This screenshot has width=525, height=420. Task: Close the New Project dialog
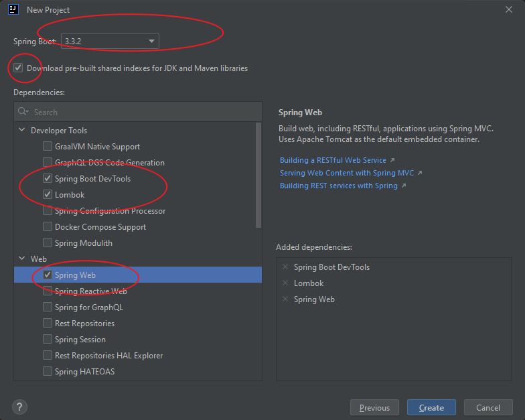pos(509,9)
